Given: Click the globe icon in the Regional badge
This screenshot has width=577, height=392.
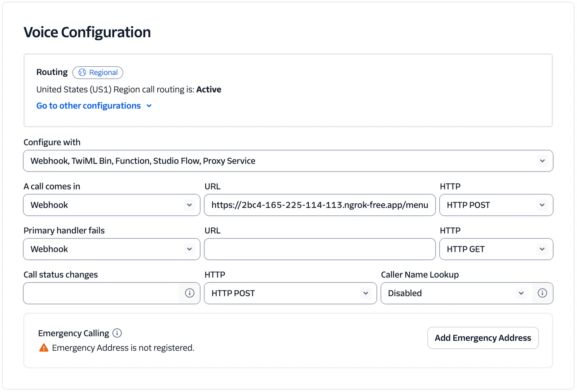Looking at the screenshot, I should [x=82, y=72].
